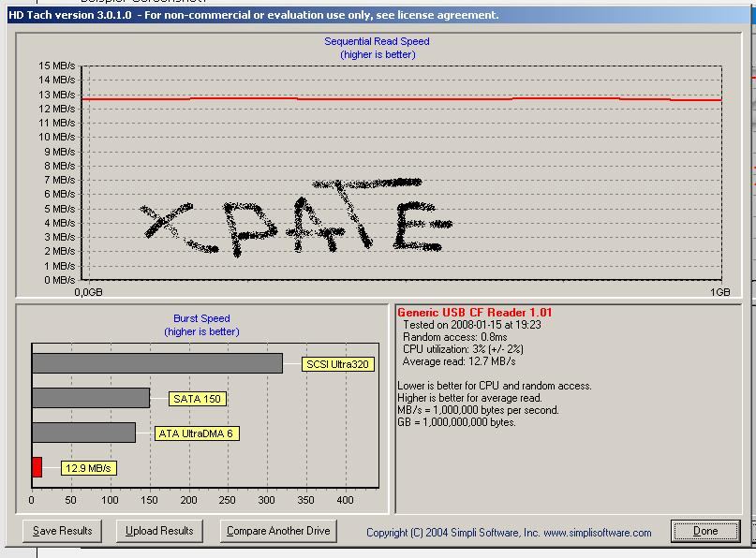Image resolution: width=756 pixels, height=558 pixels.
Task: Click the 350 tick on burst axis
Action: pos(305,500)
